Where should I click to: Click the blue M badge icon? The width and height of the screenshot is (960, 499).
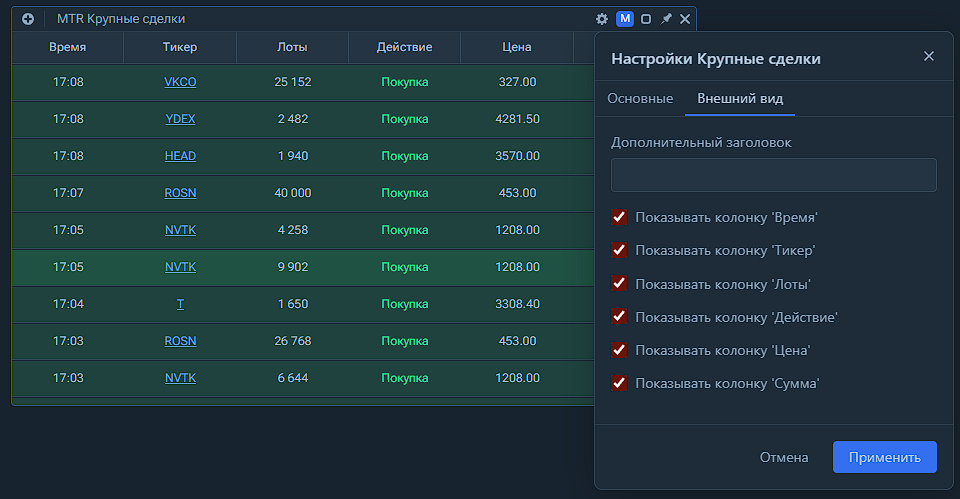tap(624, 19)
